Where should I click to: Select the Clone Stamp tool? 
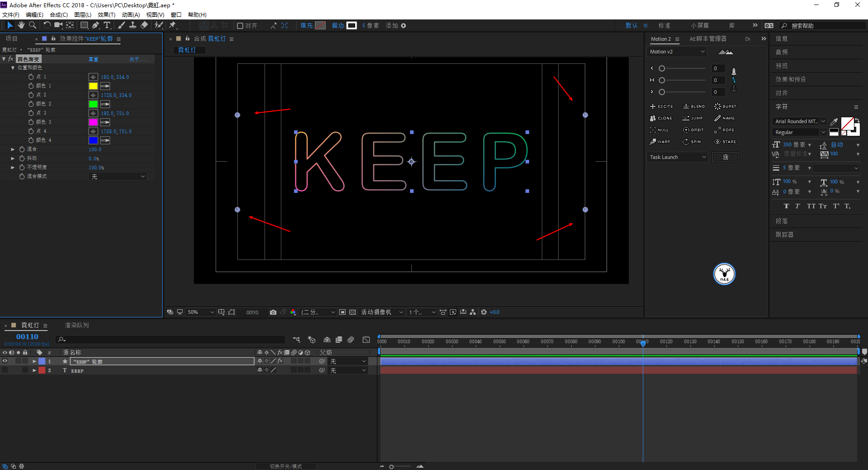coord(133,25)
